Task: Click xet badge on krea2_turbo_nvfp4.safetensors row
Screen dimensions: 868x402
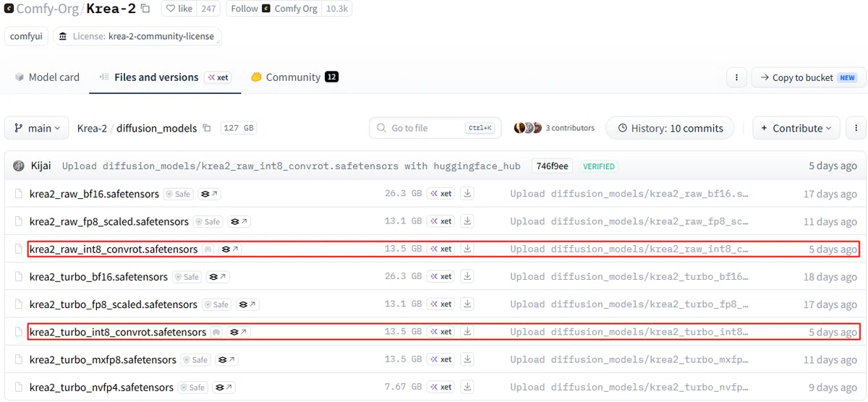Action: click(x=441, y=387)
